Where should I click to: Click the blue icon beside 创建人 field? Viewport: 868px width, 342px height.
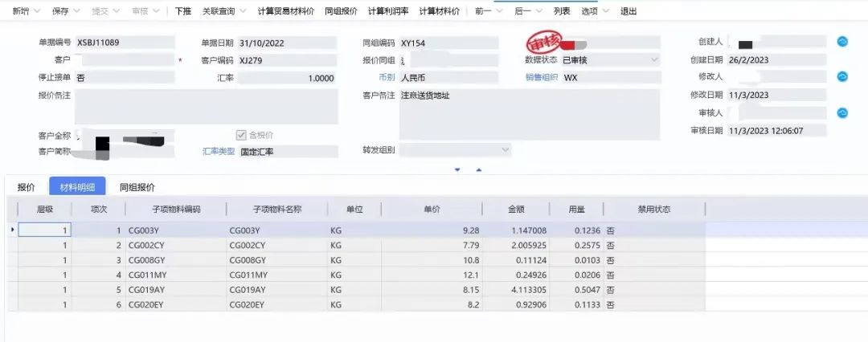click(842, 42)
